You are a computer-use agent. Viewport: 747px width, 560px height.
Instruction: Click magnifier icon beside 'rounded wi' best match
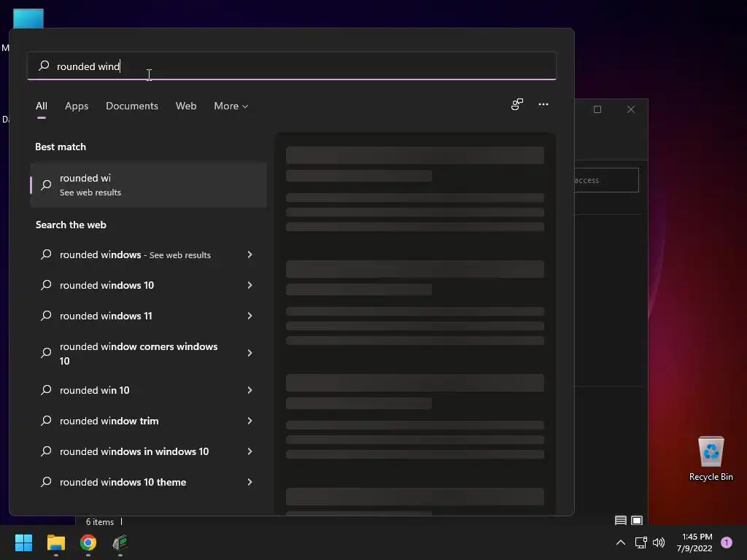(x=46, y=184)
